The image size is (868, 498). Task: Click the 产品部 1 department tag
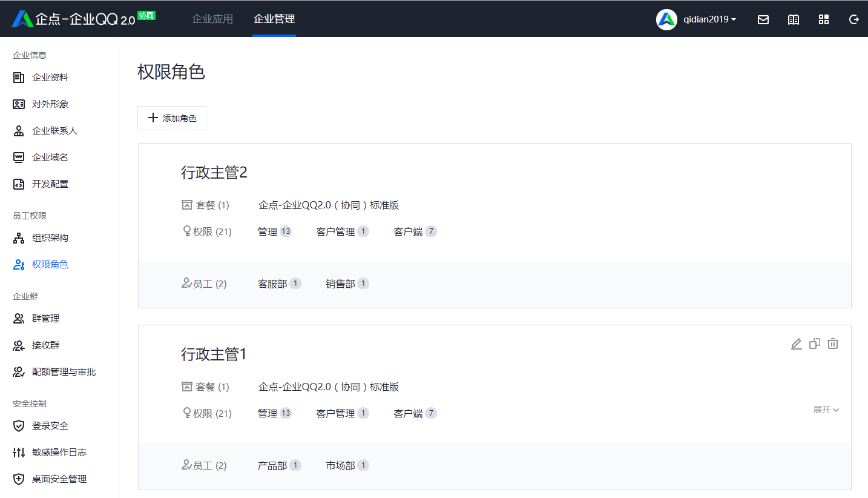click(280, 465)
